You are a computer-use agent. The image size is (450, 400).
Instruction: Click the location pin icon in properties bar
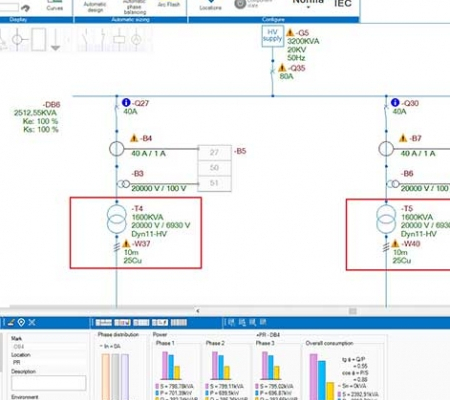pos(21,322)
